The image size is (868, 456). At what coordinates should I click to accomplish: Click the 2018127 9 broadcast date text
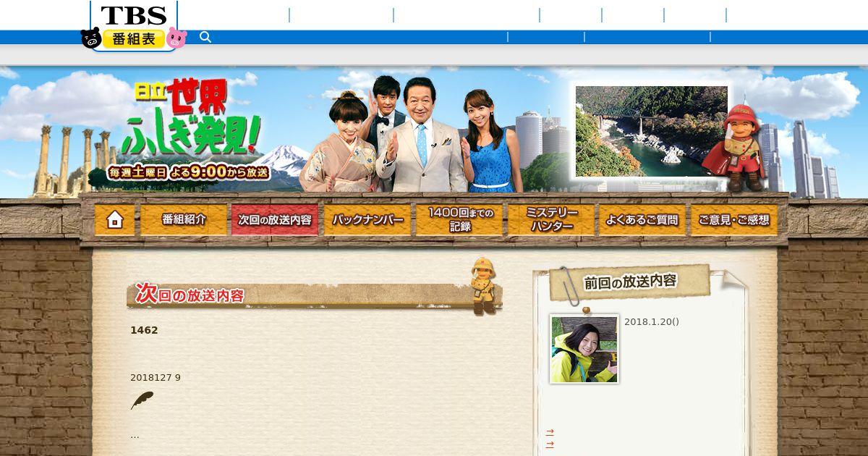(156, 378)
